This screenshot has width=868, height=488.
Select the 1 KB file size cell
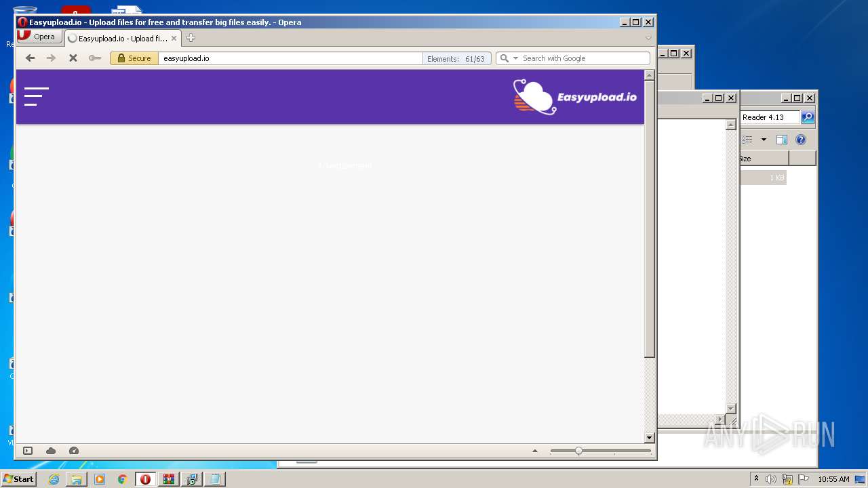click(764, 178)
